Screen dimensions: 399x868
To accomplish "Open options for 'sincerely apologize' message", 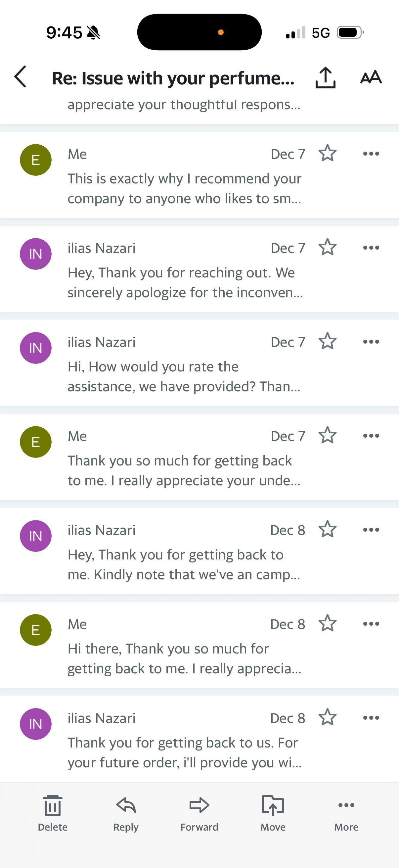I will (371, 248).
